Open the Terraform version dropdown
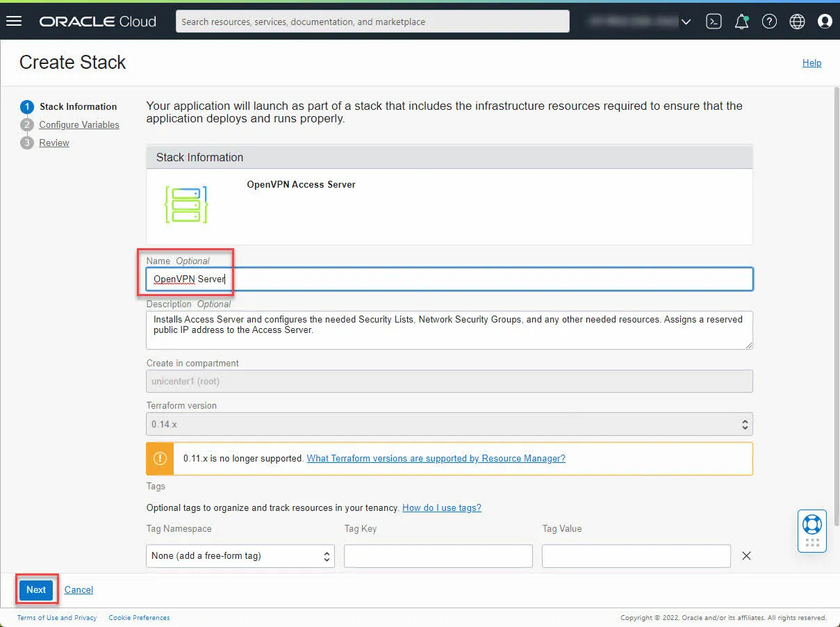Image resolution: width=840 pixels, height=627 pixels. pyautogui.click(x=450, y=424)
